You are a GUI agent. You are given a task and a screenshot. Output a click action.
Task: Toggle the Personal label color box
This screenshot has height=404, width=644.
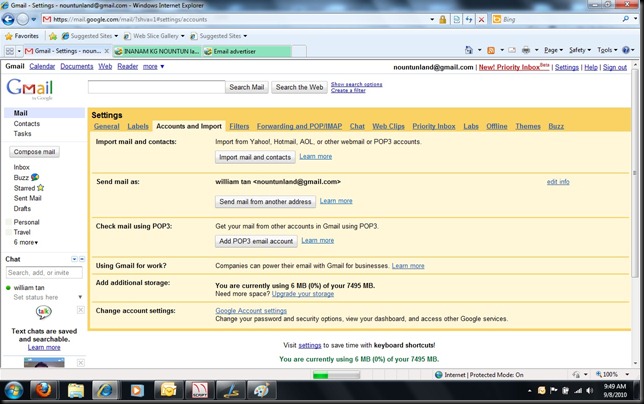(x=8, y=222)
